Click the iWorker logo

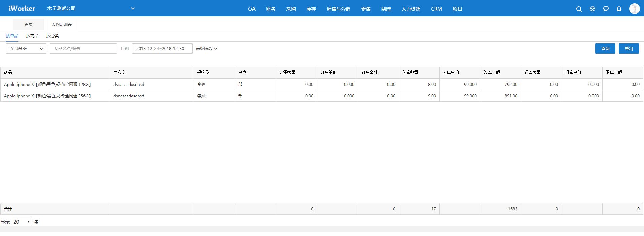[22, 8]
